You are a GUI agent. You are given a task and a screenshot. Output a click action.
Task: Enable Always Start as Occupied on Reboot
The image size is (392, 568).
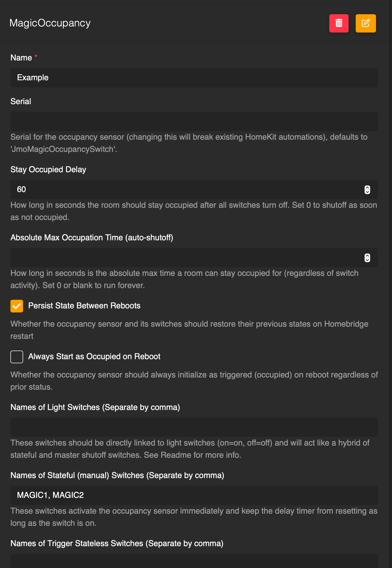[17, 357]
